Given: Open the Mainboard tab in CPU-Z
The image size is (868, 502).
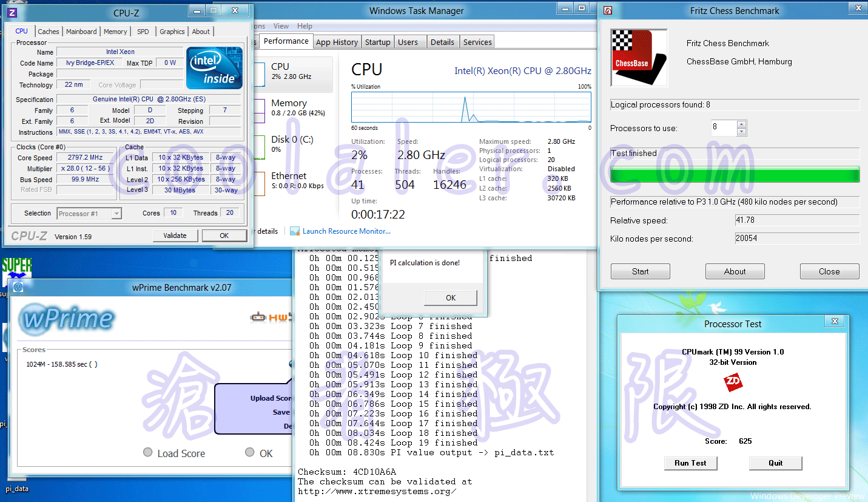Looking at the screenshot, I should click(81, 32).
